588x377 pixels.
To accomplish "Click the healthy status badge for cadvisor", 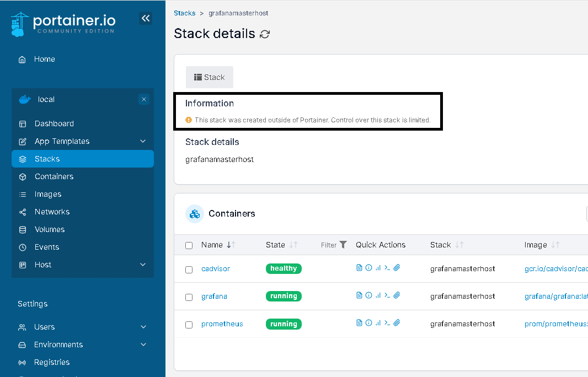I will coord(284,268).
